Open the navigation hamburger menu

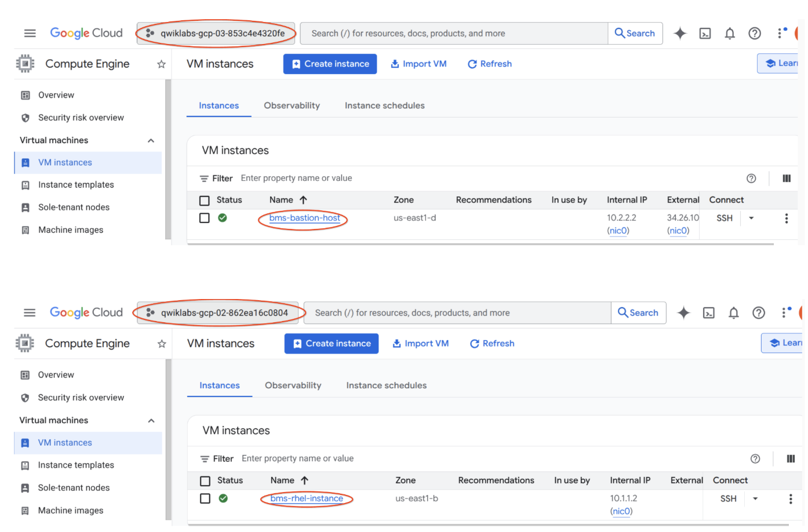click(x=30, y=33)
